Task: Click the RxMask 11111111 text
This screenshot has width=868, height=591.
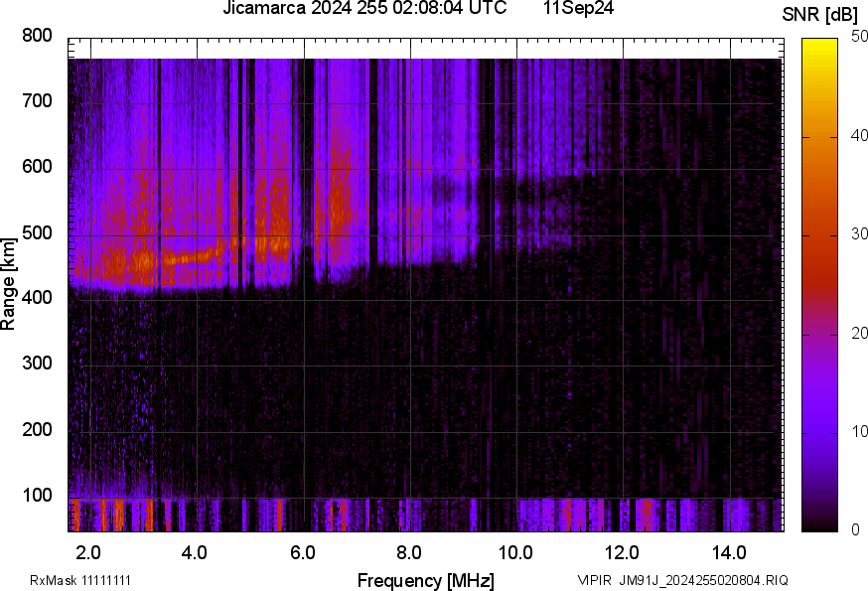Action: [80, 580]
